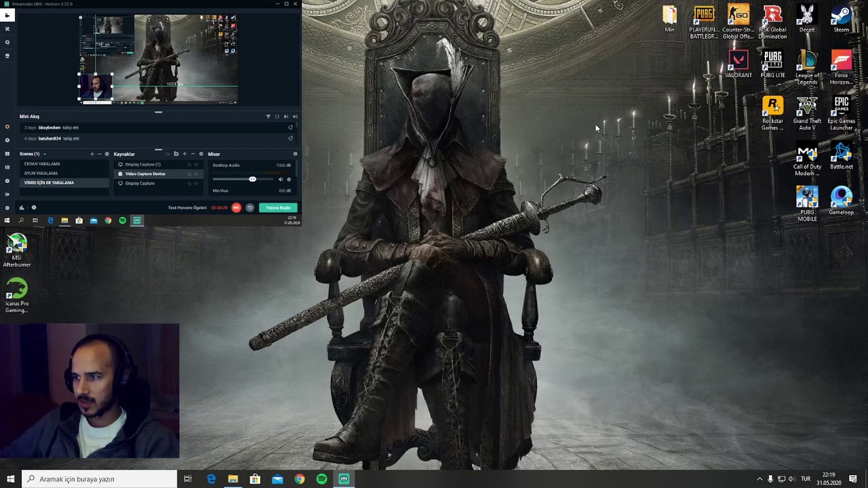Image resolution: width=868 pixels, height=488 pixels.
Task: Open Task View in the taskbar
Action: click(188, 479)
